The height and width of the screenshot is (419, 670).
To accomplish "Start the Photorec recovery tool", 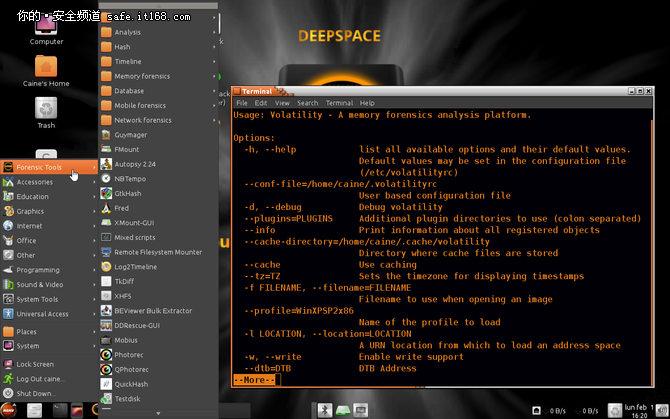I will 128,354.
